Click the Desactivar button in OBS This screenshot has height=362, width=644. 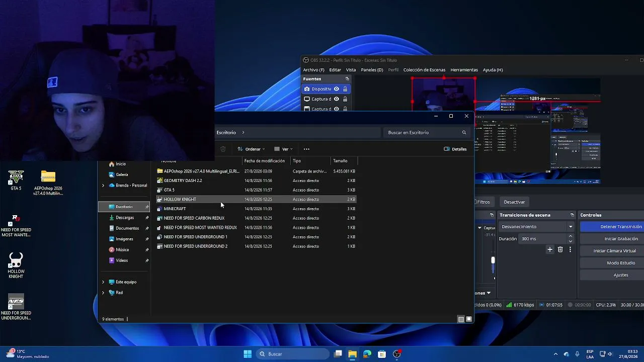[514, 202]
